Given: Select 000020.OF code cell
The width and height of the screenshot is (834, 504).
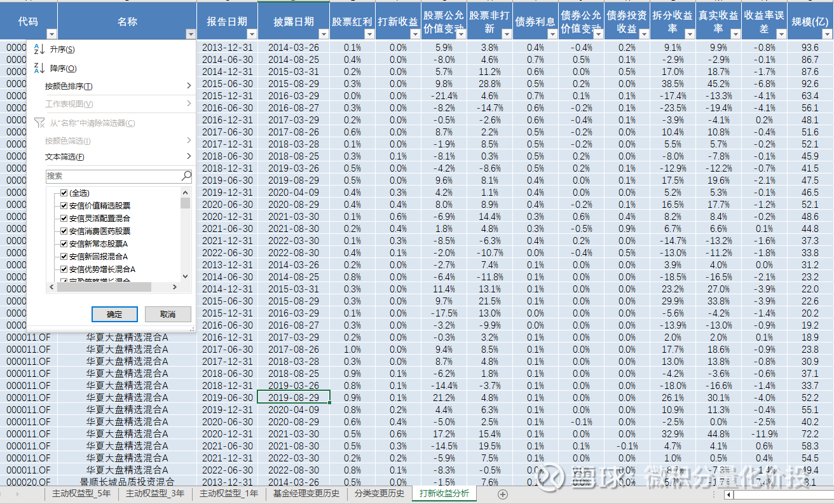Looking at the screenshot, I should click(29, 482).
